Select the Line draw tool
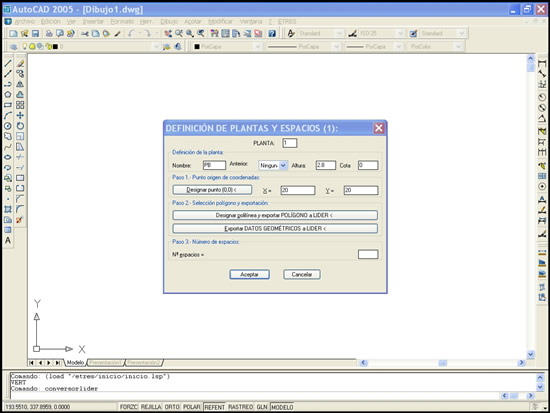The image size is (550, 413). [8, 64]
